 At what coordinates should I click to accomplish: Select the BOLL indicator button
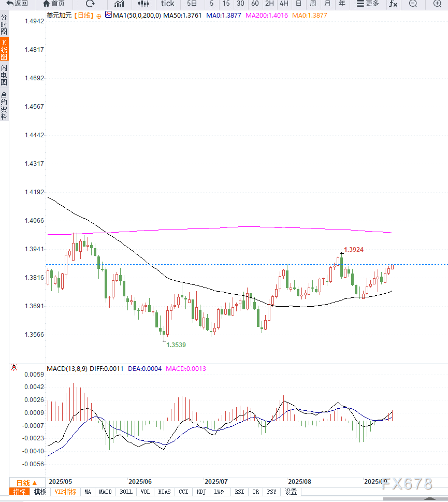(126, 492)
